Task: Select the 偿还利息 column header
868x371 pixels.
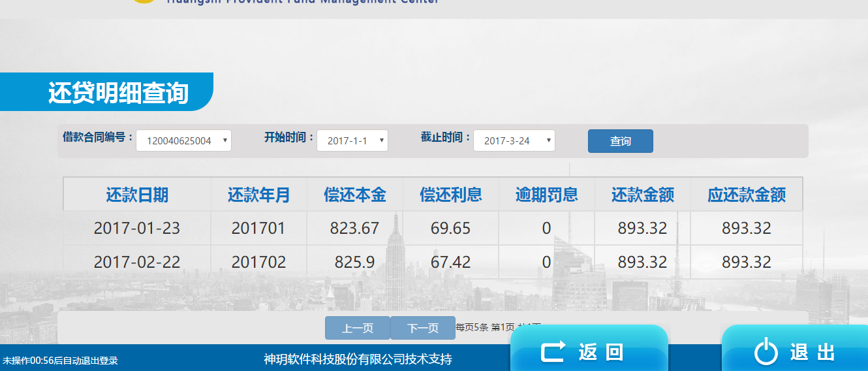Action: pyautogui.click(x=450, y=195)
